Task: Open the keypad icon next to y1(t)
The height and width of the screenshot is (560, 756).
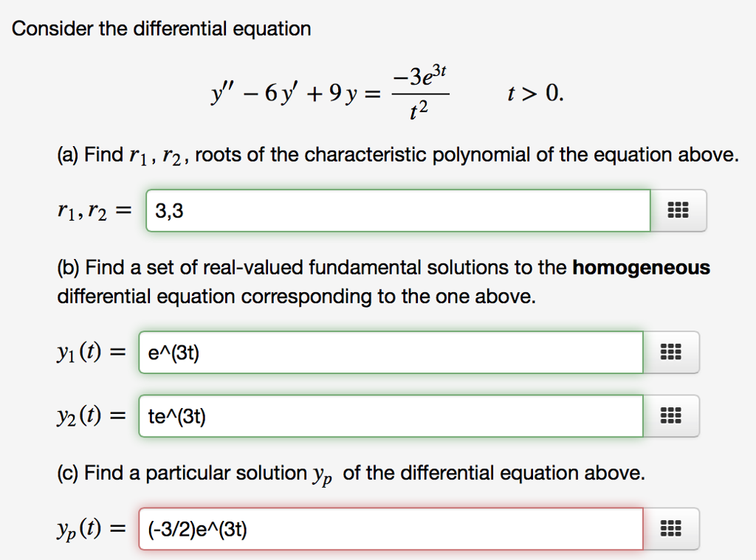Action: pyautogui.click(x=671, y=352)
